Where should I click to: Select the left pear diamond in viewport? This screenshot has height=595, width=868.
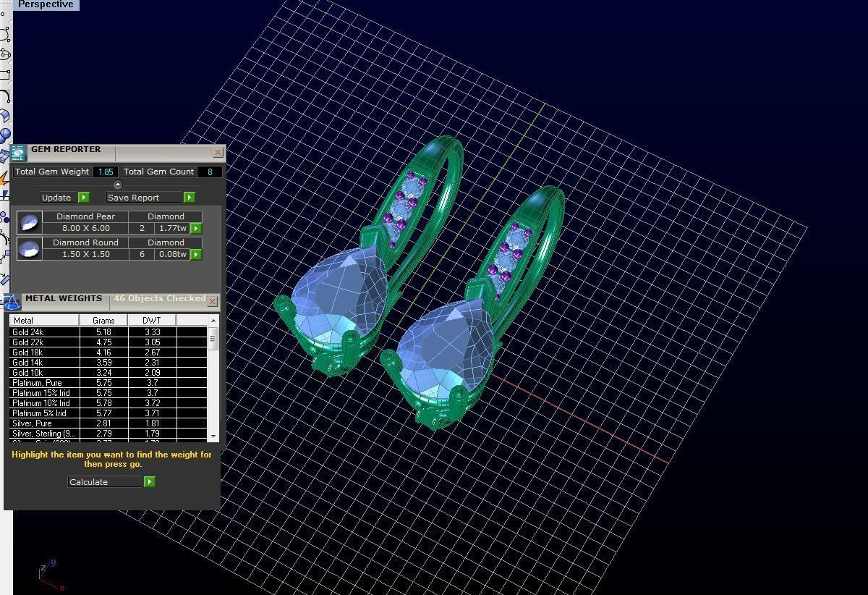[x=340, y=293]
